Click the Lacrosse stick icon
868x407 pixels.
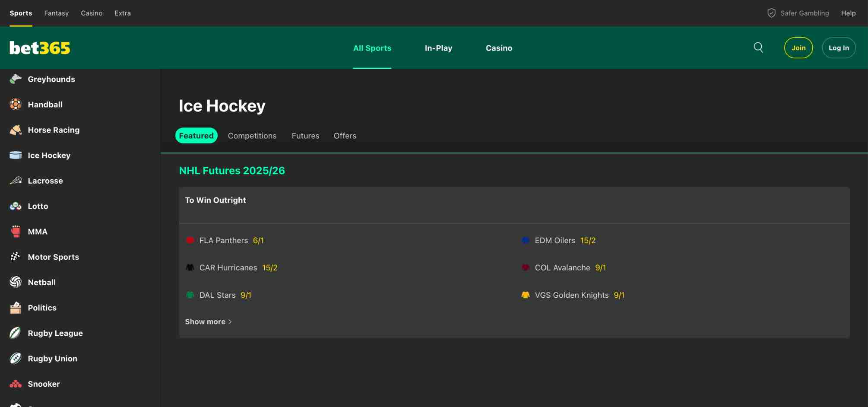16,181
